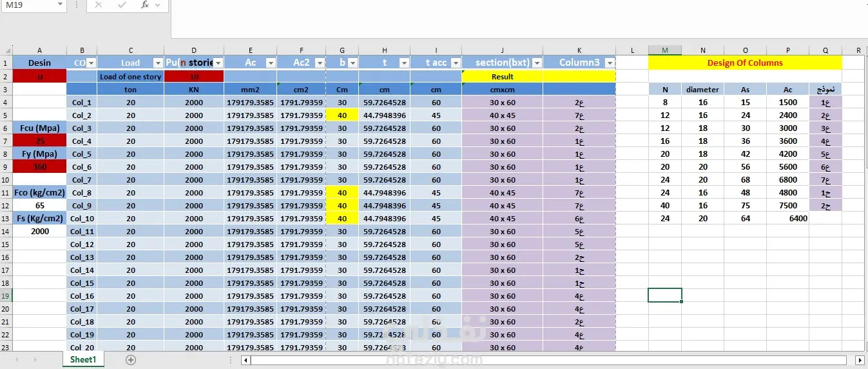Select column header Q
This screenshot has height=369, width=868.
pos(825,50)
